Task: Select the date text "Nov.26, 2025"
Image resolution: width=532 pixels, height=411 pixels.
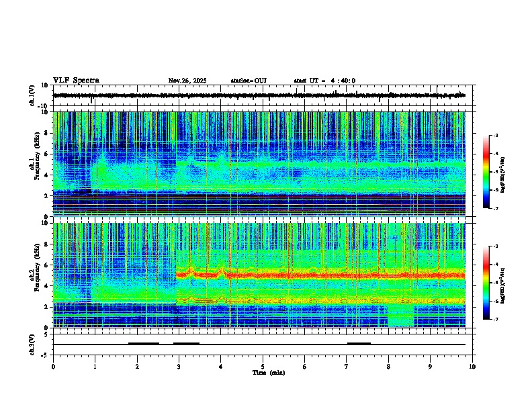Action: (187, 81)
